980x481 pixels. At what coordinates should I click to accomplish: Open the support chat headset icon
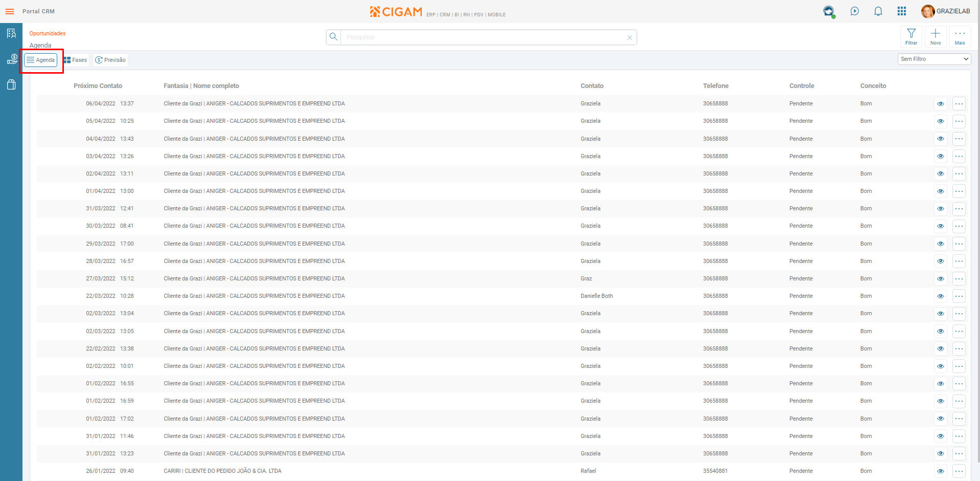click(829, 11)
